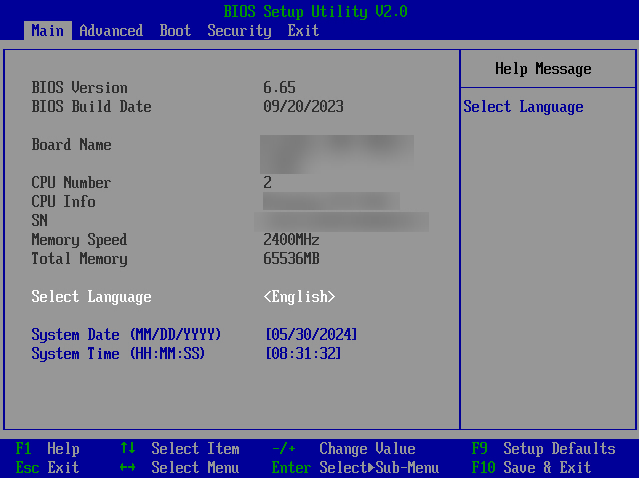Viewport: 639px width, 478px height.
Task: Select the Exit tab
Action: 303,31
